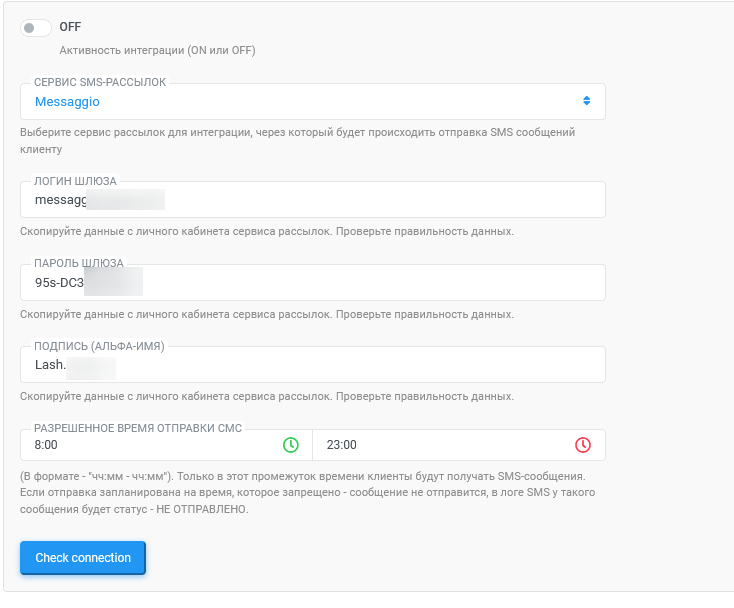Toggle the integration activity switch
The width and height of the screenshot is (734, 608).
pos(36,28)
